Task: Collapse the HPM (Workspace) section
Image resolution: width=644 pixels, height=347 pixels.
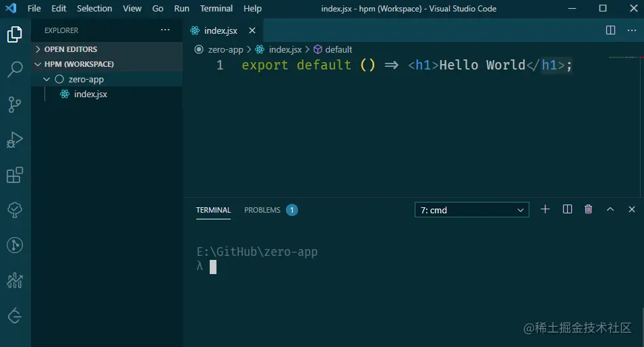Action: pos(78,64)
